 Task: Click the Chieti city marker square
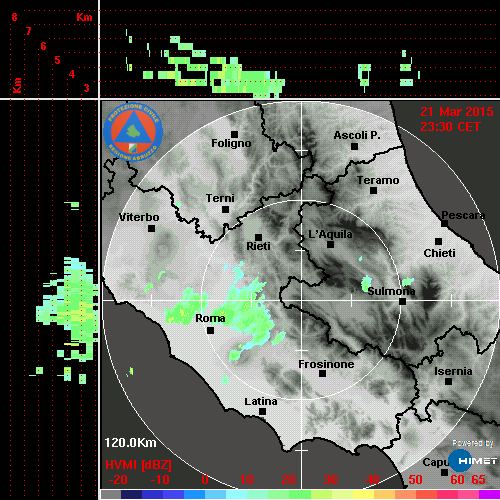(x=439, y=241)
